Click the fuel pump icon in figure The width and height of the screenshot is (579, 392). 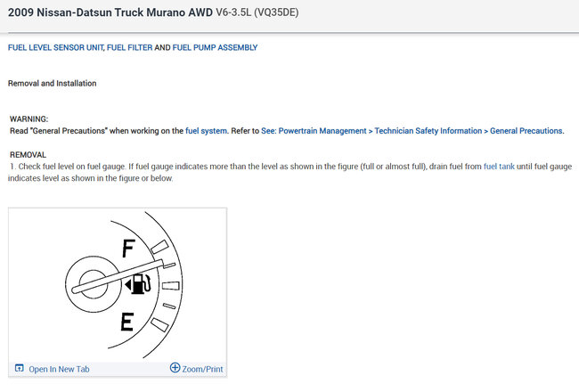[x=138, y=284]
